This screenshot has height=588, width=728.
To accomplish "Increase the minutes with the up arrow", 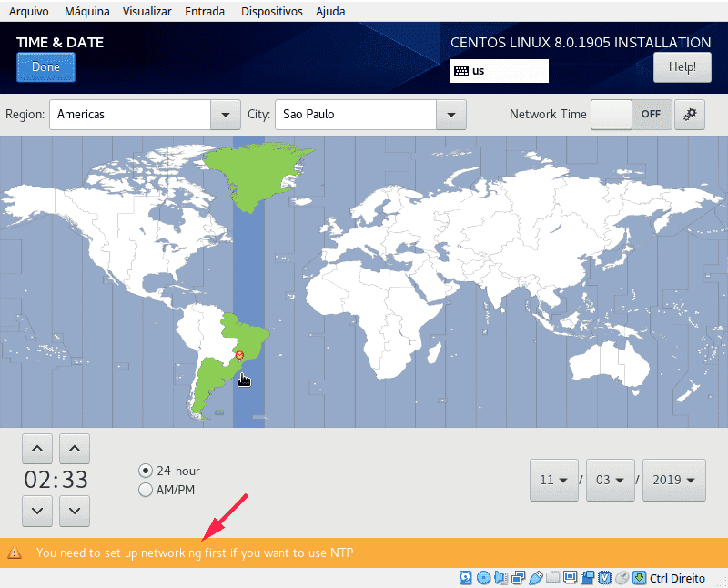I will click(75, 449).
